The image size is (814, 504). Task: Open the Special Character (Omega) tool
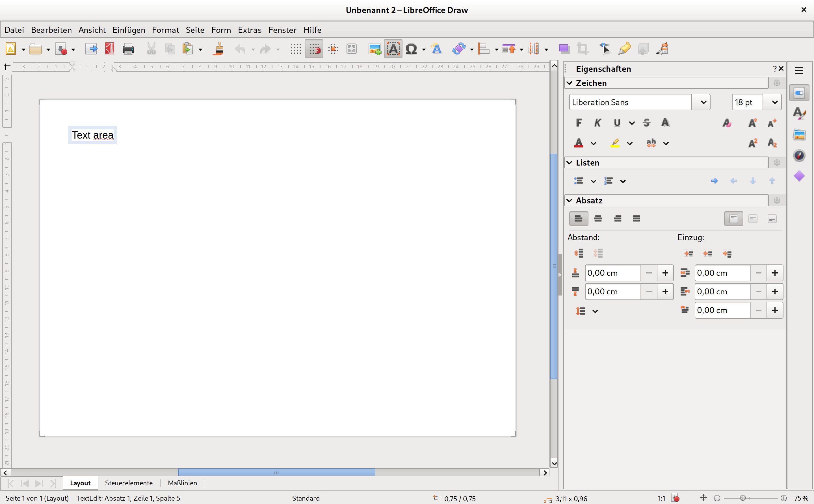411,49
